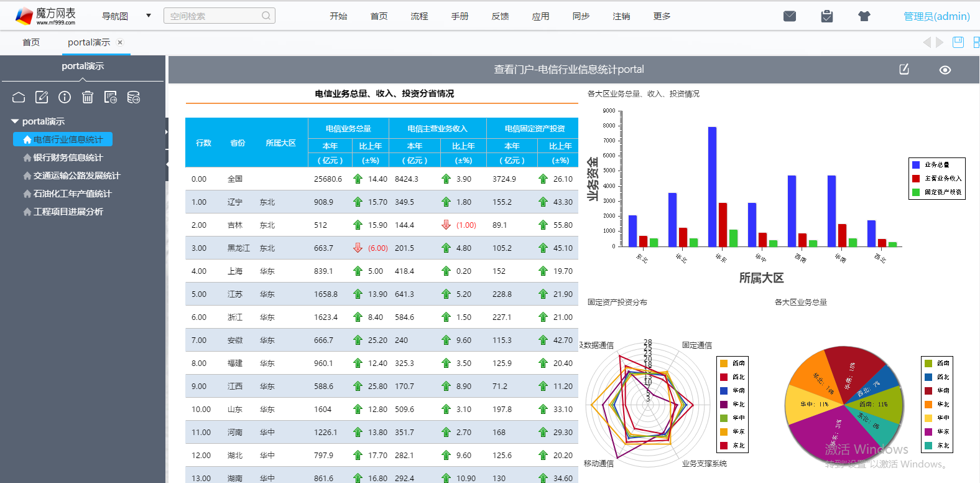Click red down arrow in 黑龙江 row
Screen dimensions: 980x483
click(x=358, y=248)
